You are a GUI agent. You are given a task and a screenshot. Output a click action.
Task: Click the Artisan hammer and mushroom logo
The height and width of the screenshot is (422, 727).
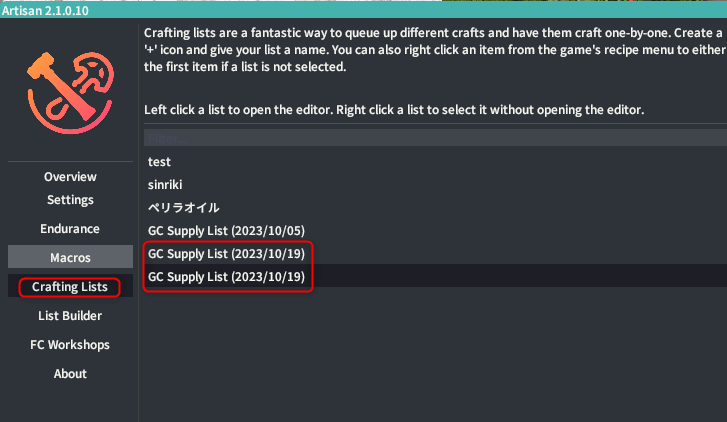pyautogui.click(x=70, y=93)
